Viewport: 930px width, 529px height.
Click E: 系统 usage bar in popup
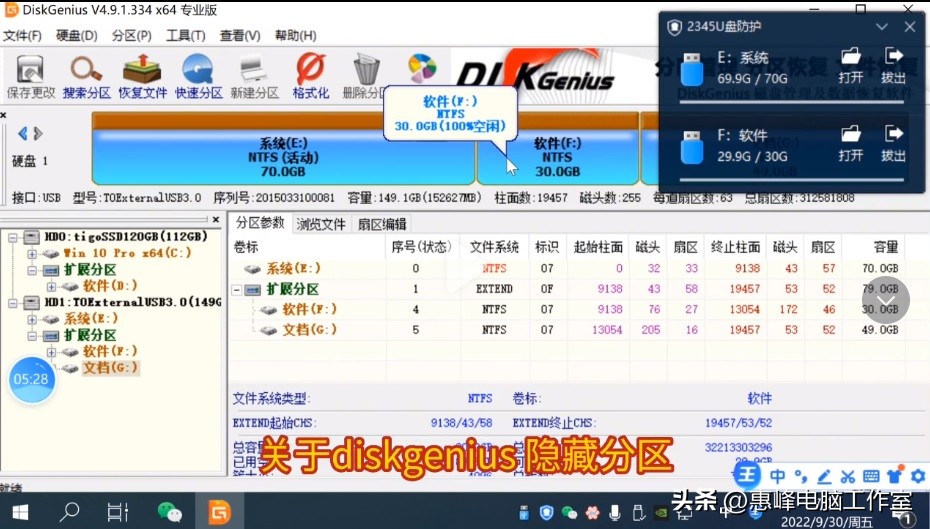coord(791,101)
